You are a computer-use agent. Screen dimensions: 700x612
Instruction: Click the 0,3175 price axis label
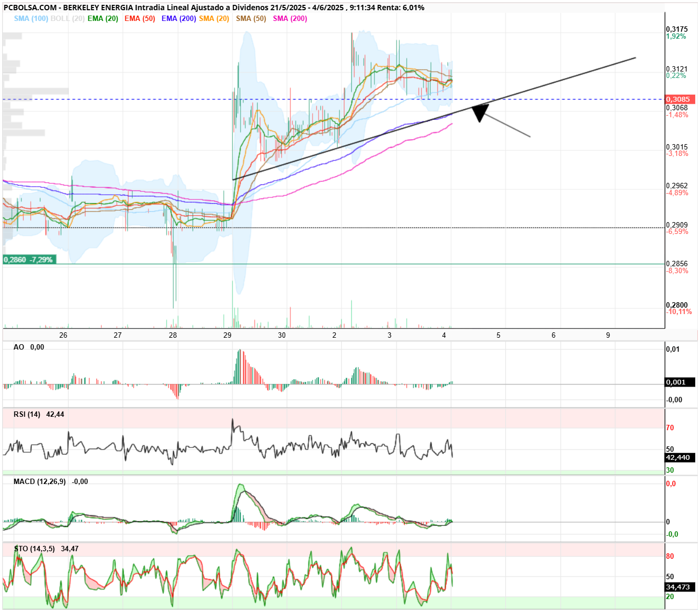(677, 29)
